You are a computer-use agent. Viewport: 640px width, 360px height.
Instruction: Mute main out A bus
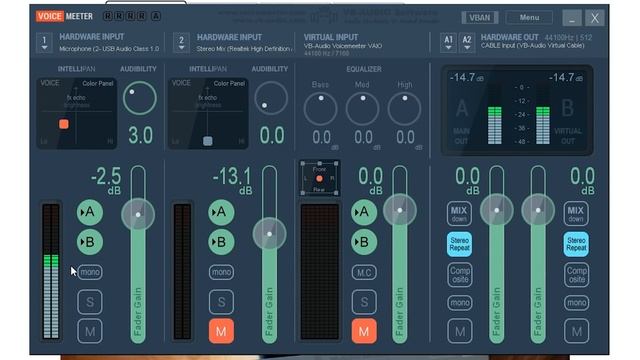(x=460, y=331)
